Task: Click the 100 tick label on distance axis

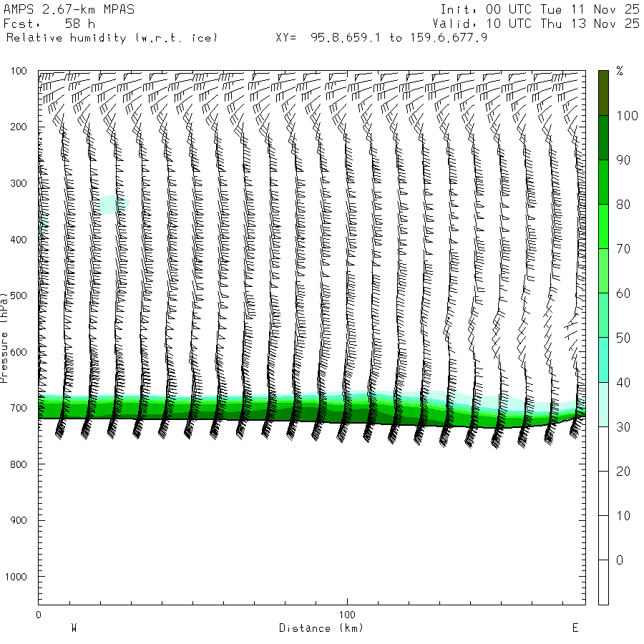Action: click(x=347, y=615)
